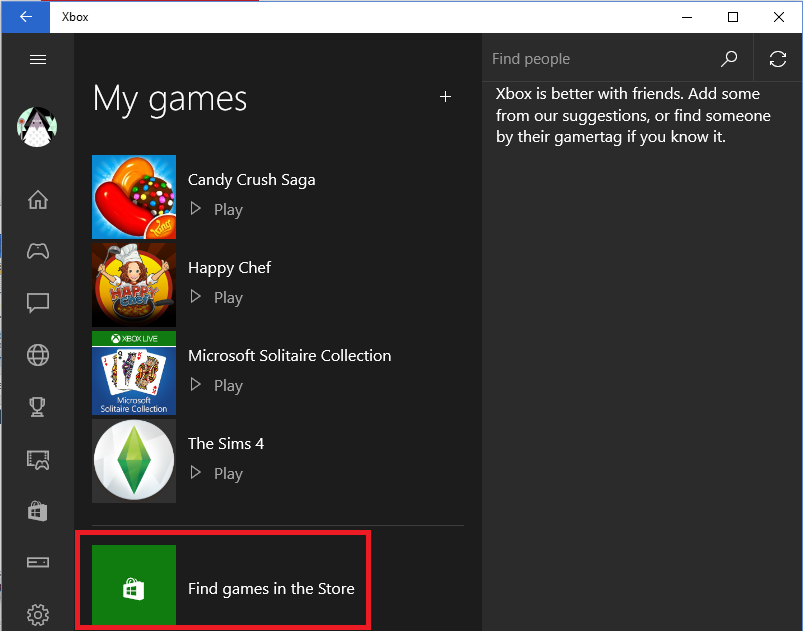The width and height of the screenshot is (803, 631).
Task: Open Settings via gear icon
Action: 37,614
